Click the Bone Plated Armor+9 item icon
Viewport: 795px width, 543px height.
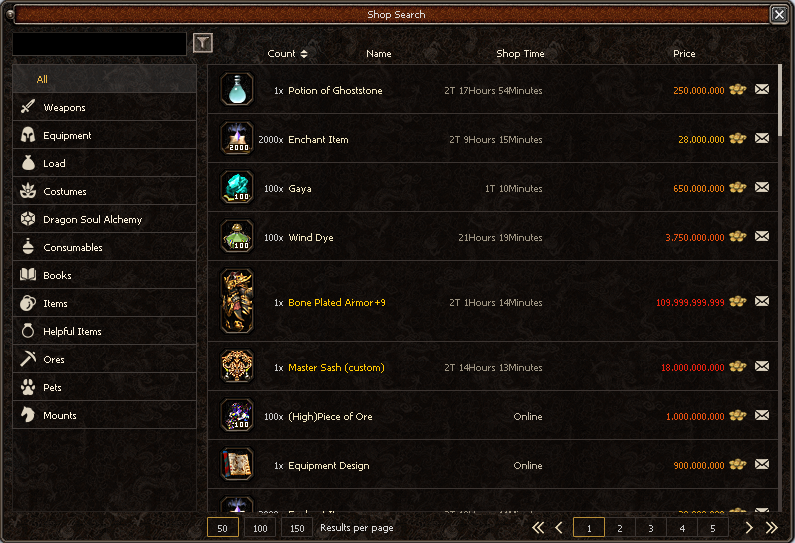(x=237, y=301)
